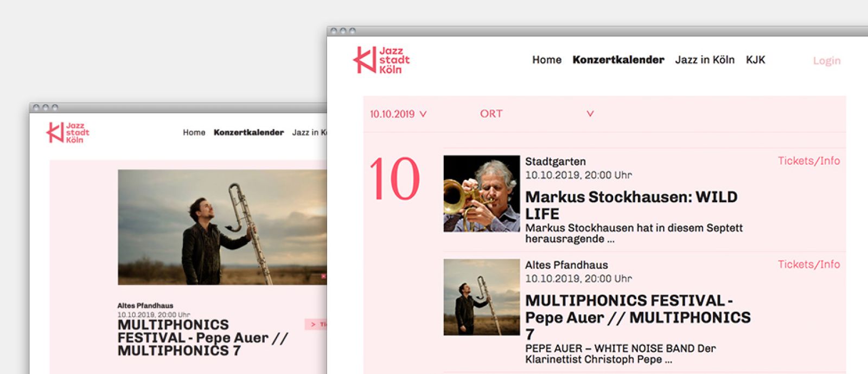Click Home in the back window navigation
Image resolution: width=868 pixels, height=374 pixels.
pyautogui.click(x=194, y=132)
